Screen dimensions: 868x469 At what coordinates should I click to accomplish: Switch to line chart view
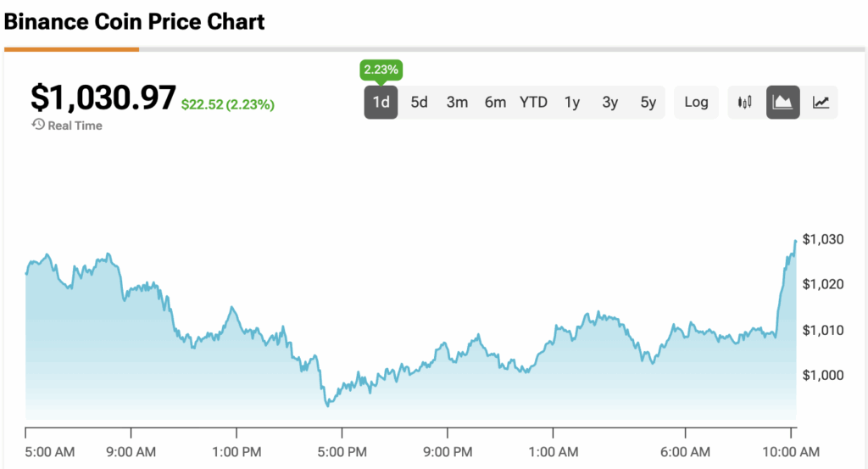pyautogui.click(x=821, y=103)
